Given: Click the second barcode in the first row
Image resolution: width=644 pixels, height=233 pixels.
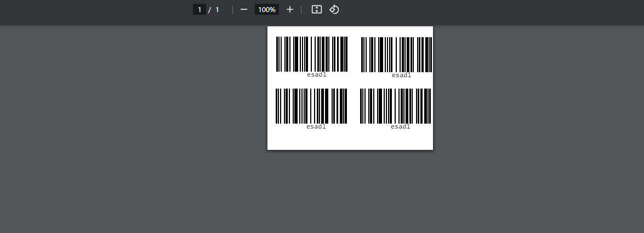Looking at the screenshot, I should (x=396, y=55).
